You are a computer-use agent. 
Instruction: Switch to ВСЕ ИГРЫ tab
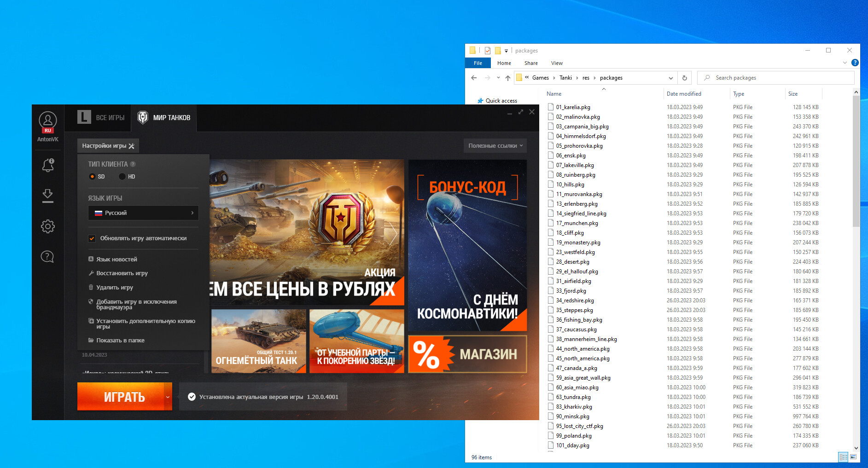pos(101,118)
